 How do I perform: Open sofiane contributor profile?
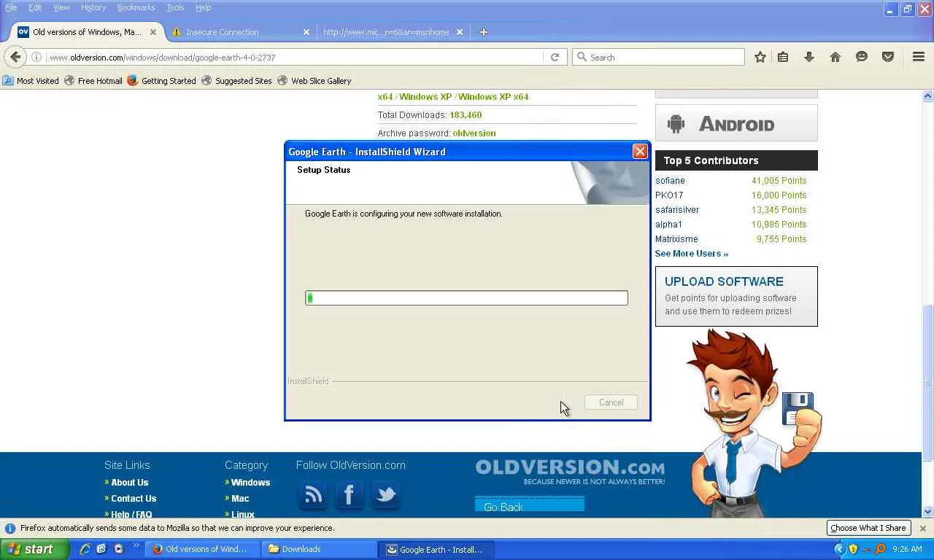pos(670,181)
